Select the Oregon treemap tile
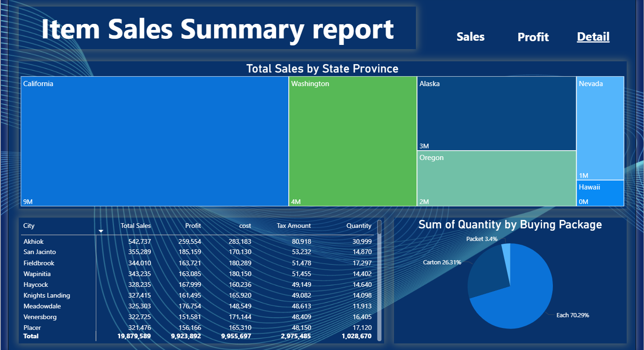 [496, 178]
